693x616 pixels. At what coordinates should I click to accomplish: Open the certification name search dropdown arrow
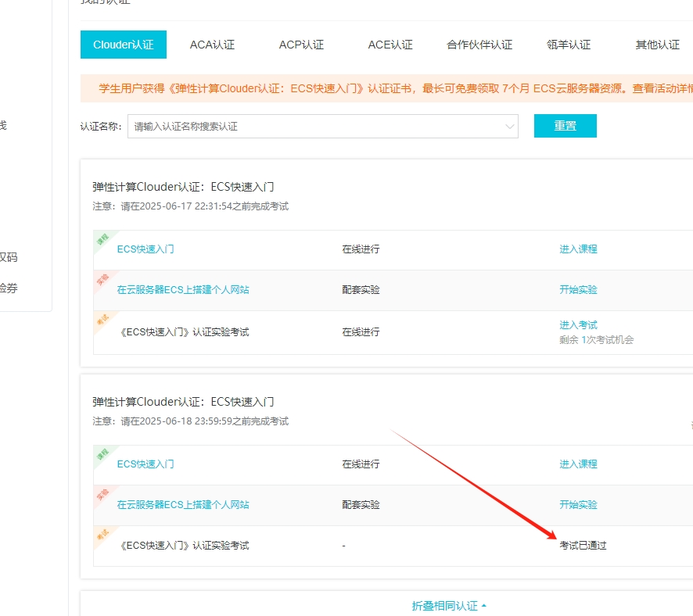point(509,126)
